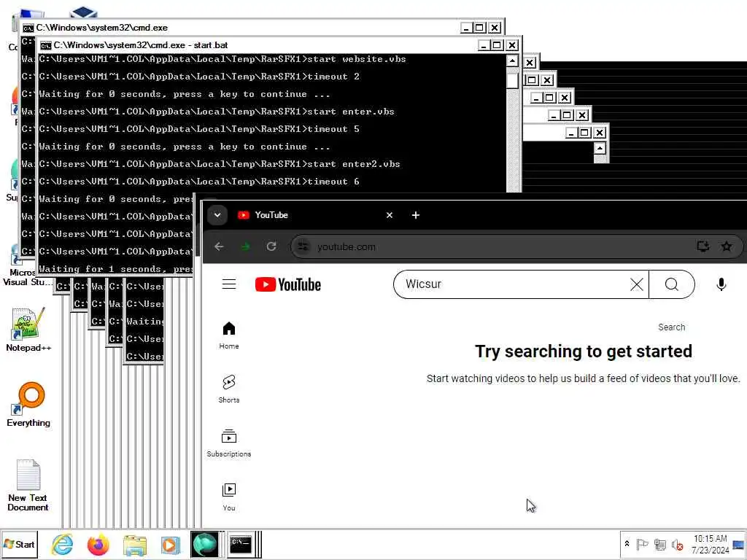This screenshot has height=560, width=747.
Task: Select the YouTube browser tab
Action: click(314, 215)
